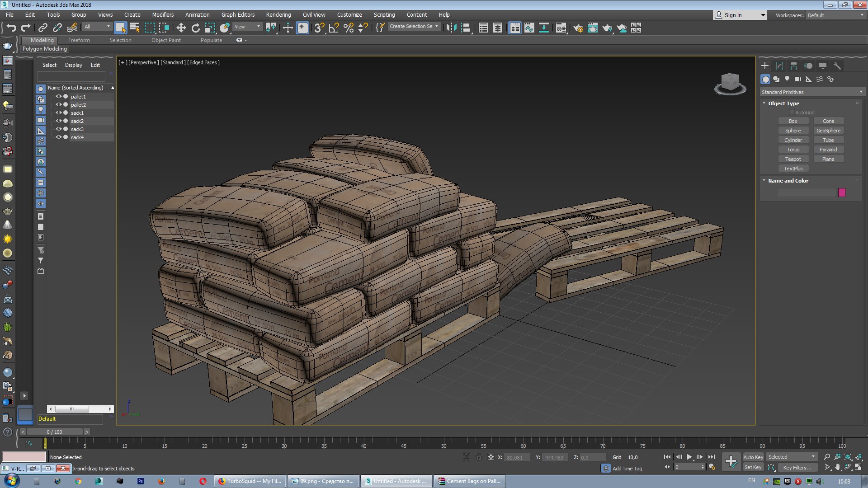Hide sack3 using its eye icon
Viewport: 868px width, 488px height.
(x=58, y=129)
